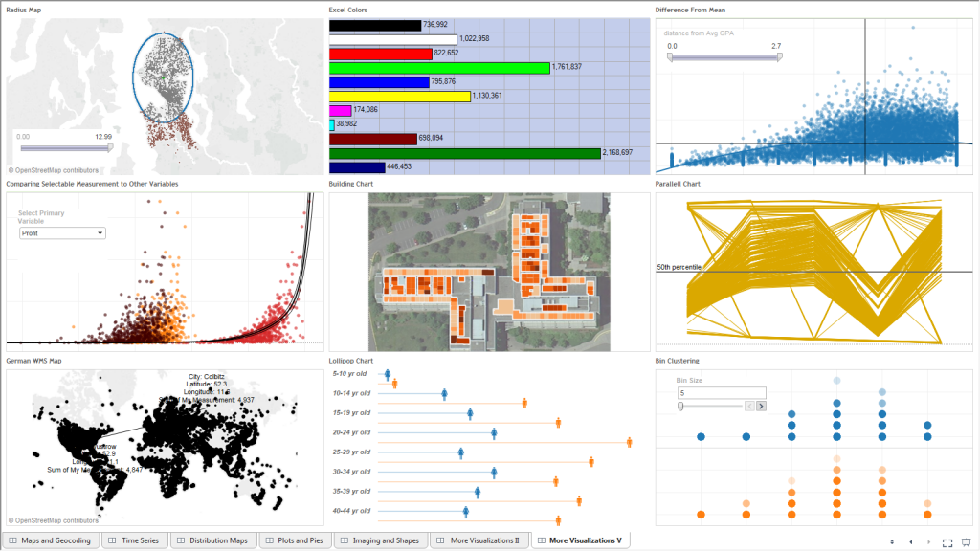Click the left stepper arrow beside Bin Size slider
This screenshot has width=980, height=551.
tap(749, 406)
